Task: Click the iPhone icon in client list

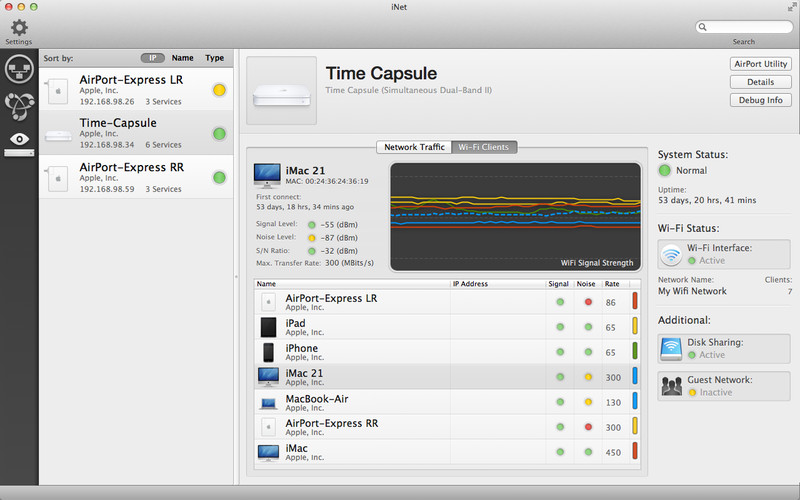Action: pos(268,352)
